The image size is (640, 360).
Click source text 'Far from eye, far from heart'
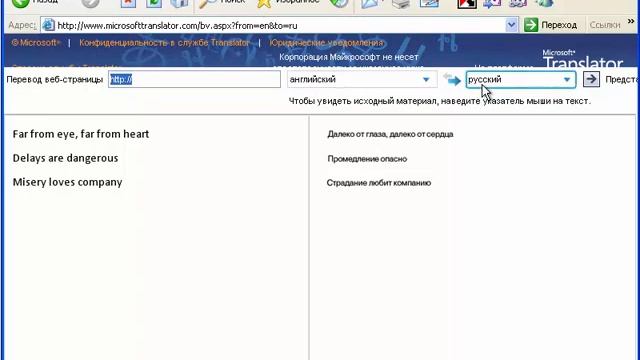[x=81, y=134]
